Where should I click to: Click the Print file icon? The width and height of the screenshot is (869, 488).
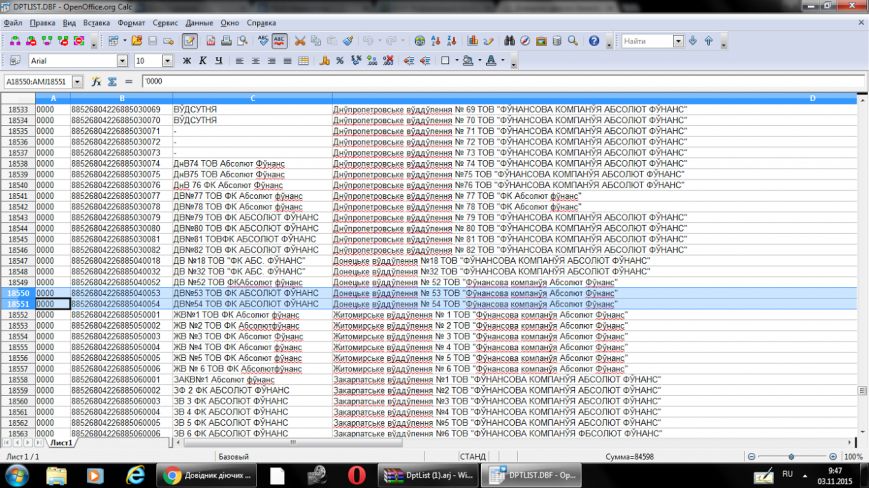[226, 41]
